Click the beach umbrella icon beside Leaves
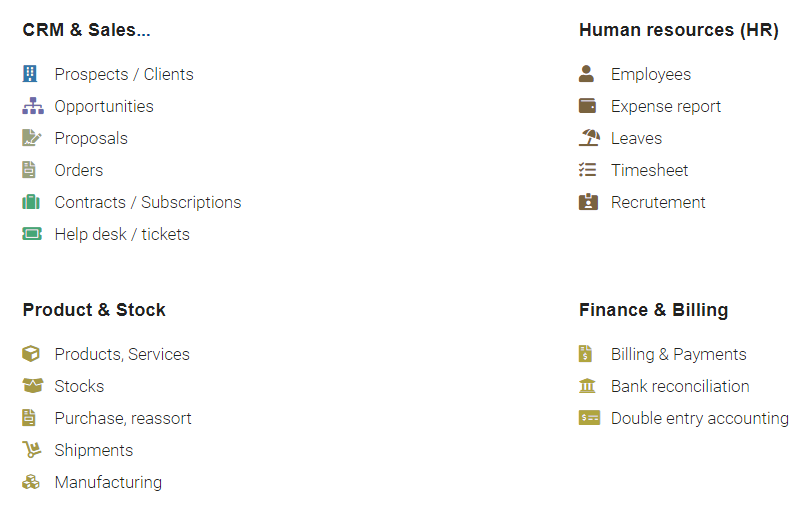The width and height of the screenshot is (804, 514). (589, 138)
